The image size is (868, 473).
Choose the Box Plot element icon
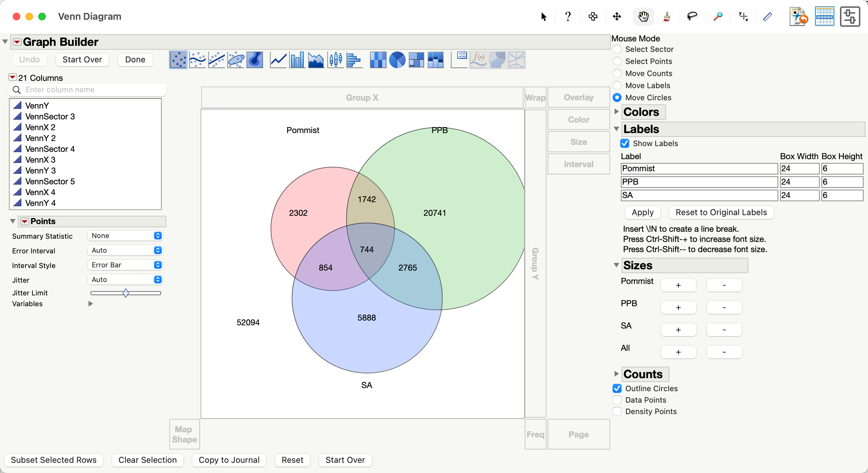click(x=335, y=60)
